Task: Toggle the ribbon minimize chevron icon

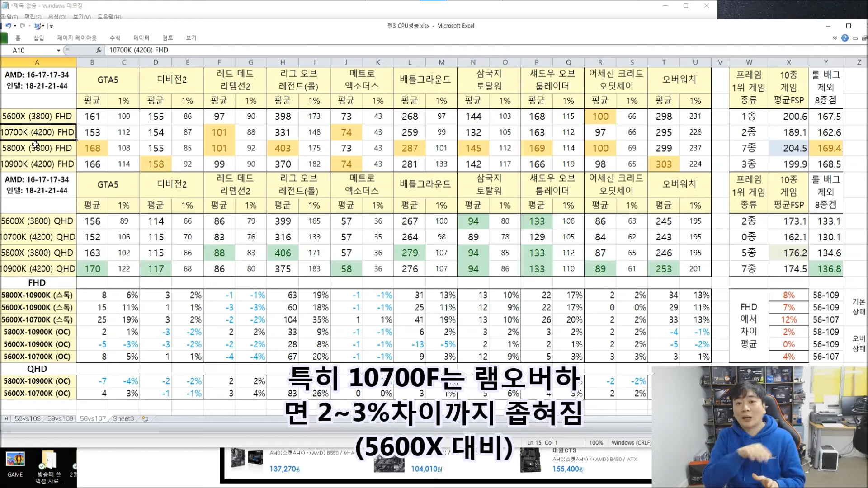Action: pyautogui.click(x=835, y=38)
